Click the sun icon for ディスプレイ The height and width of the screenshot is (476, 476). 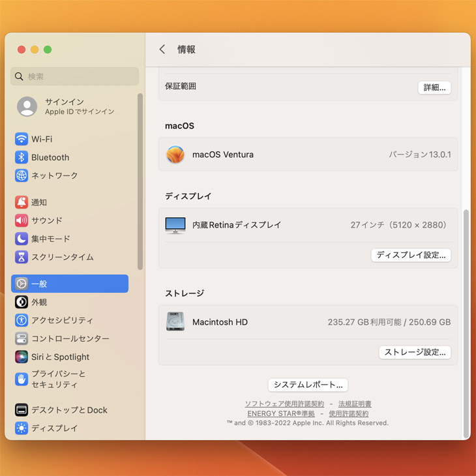point(22,428)
